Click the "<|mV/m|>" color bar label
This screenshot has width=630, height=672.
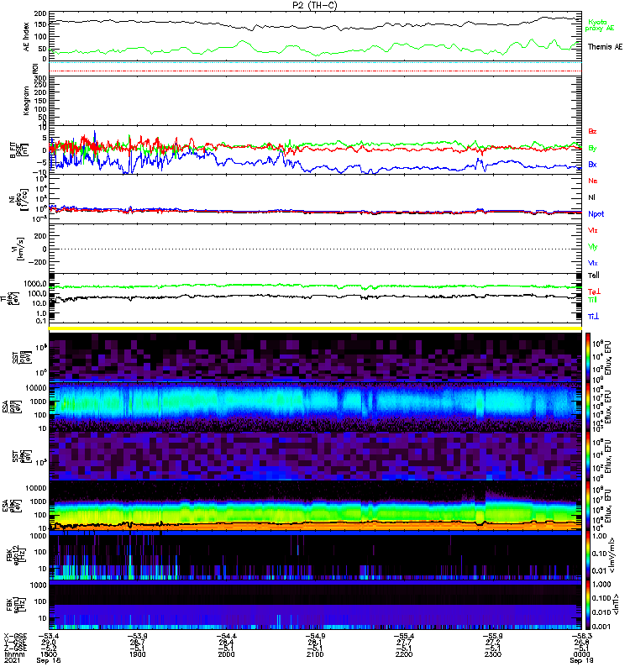click(612, 555)
